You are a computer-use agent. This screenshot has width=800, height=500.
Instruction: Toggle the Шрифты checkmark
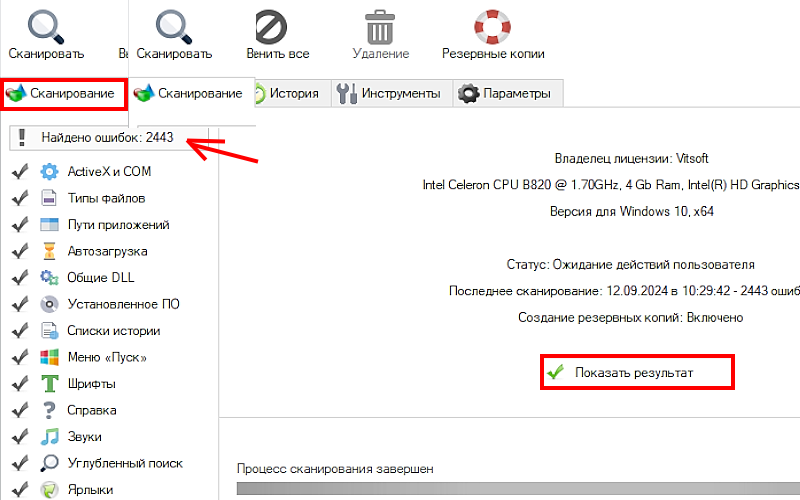19,384
